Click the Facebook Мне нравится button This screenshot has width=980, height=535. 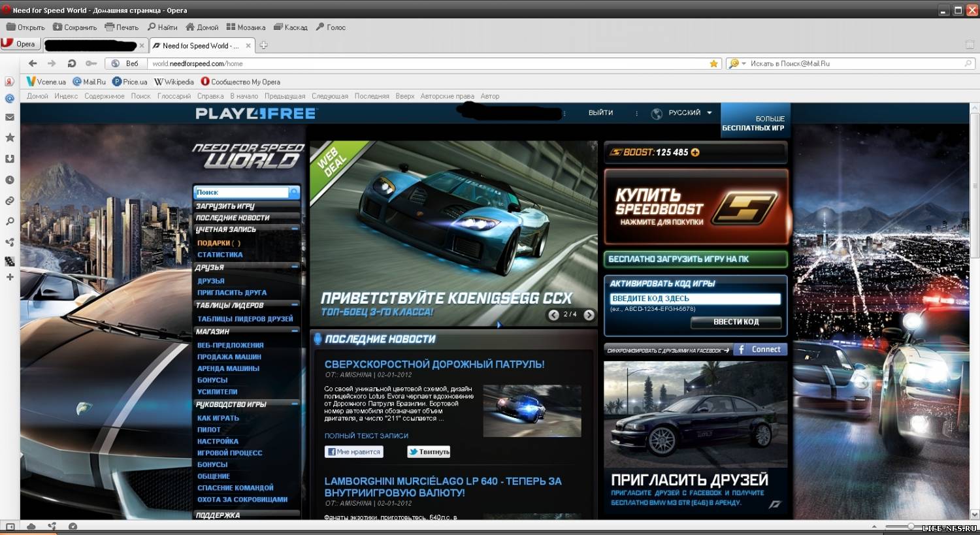[x=354, y=451]
